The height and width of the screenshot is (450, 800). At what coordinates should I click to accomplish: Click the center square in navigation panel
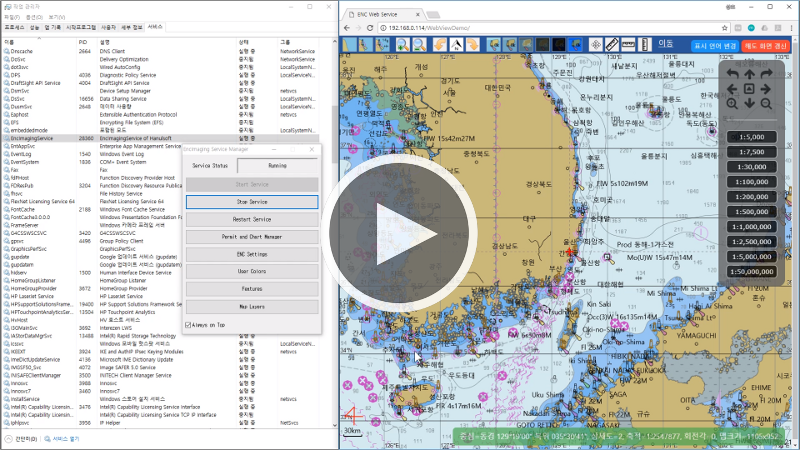(x=749, y=89)
